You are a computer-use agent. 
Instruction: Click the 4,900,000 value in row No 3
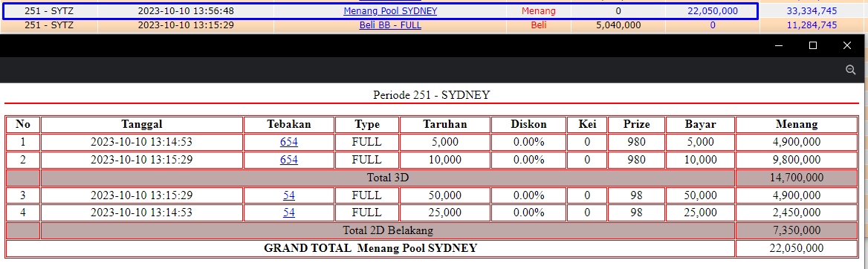[x=797, y=195]
